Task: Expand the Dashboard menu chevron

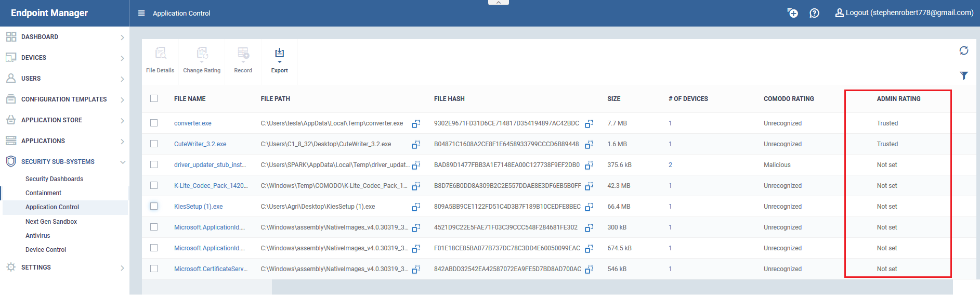Action: [x=122, y=37]
